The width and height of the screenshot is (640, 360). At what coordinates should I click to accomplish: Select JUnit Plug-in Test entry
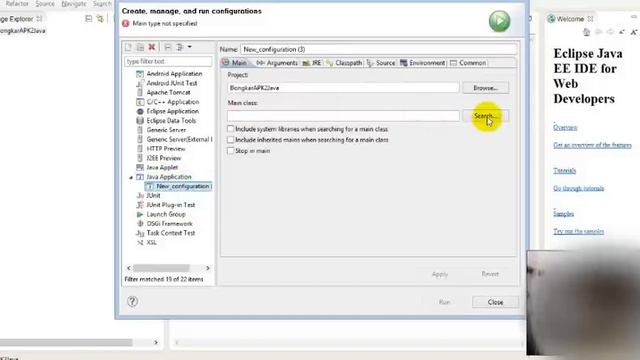[171, 205]
